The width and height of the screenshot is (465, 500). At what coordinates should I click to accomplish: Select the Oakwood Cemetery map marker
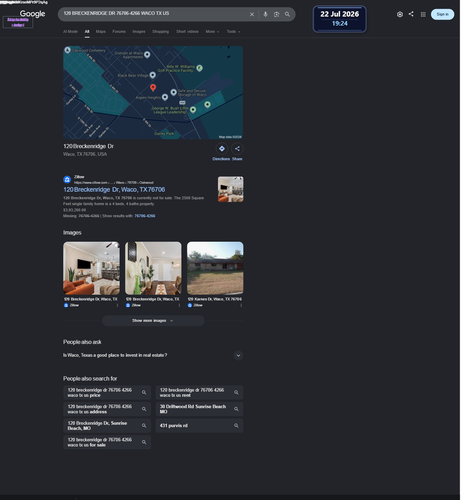(x=68, y=50)
